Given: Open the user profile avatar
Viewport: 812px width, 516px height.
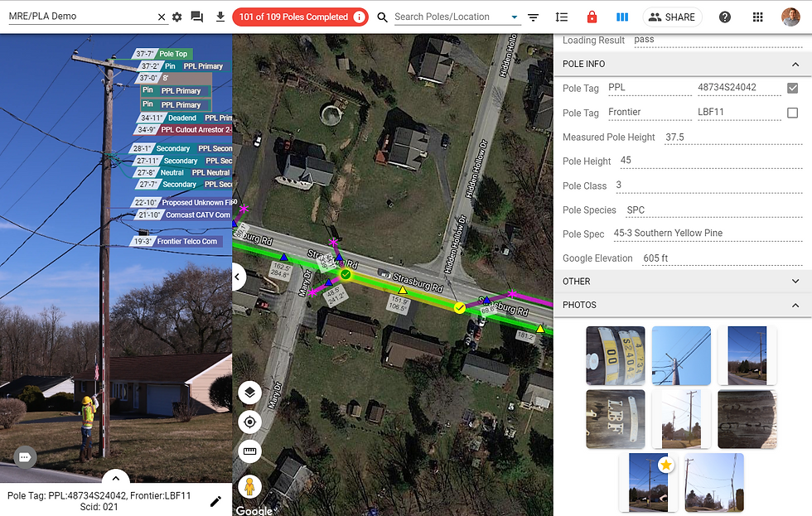Looking at the screenshot, I should click(x=790, y=17).
